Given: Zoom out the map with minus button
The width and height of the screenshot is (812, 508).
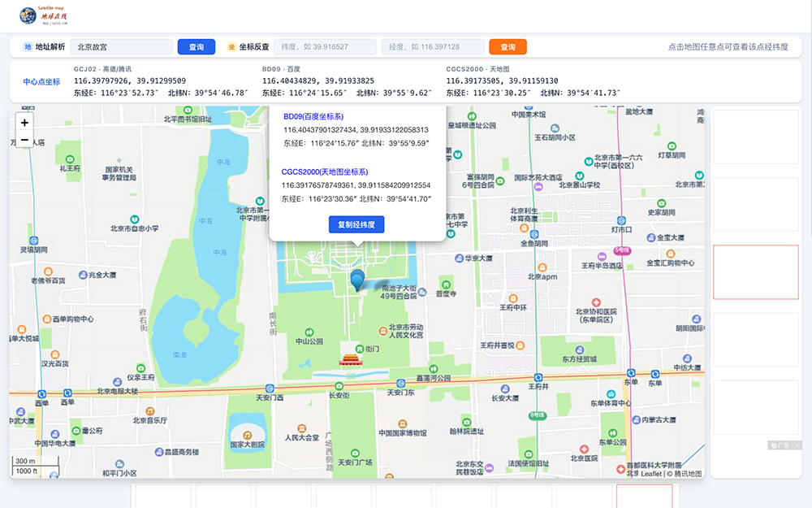Looking at the screenshot, I should [x=24, y=140].
